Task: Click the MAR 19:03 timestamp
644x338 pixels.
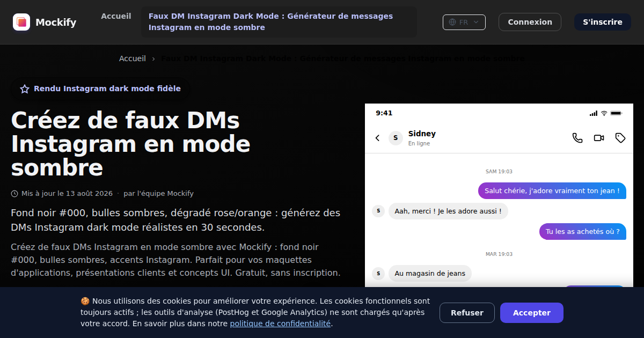Action: [x=499, y=254]
